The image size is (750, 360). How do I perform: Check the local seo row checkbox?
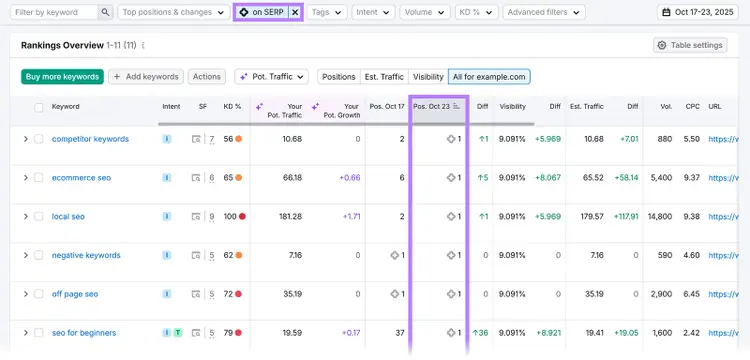pos(39,217)
